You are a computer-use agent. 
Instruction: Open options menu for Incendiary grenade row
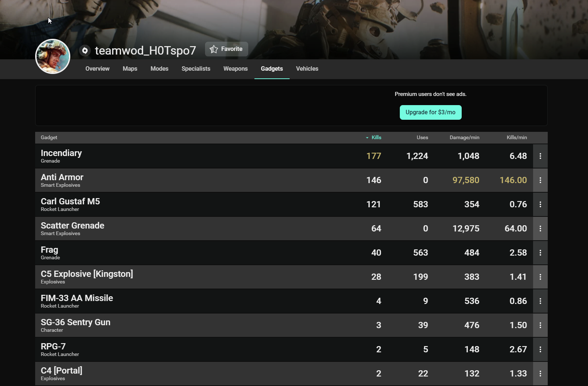pyautogui.click(x=540, y=156)
